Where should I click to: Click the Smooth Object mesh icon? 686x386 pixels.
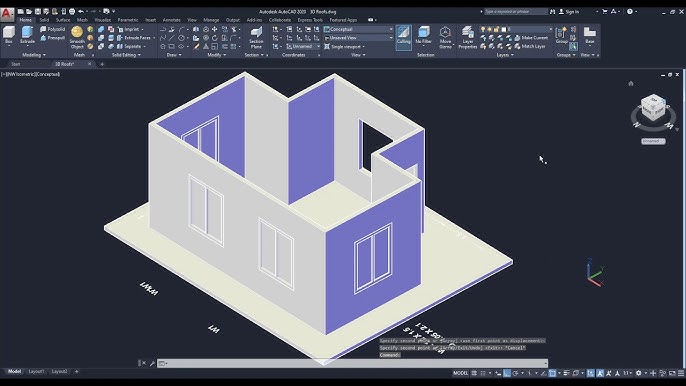click(77, 37)
